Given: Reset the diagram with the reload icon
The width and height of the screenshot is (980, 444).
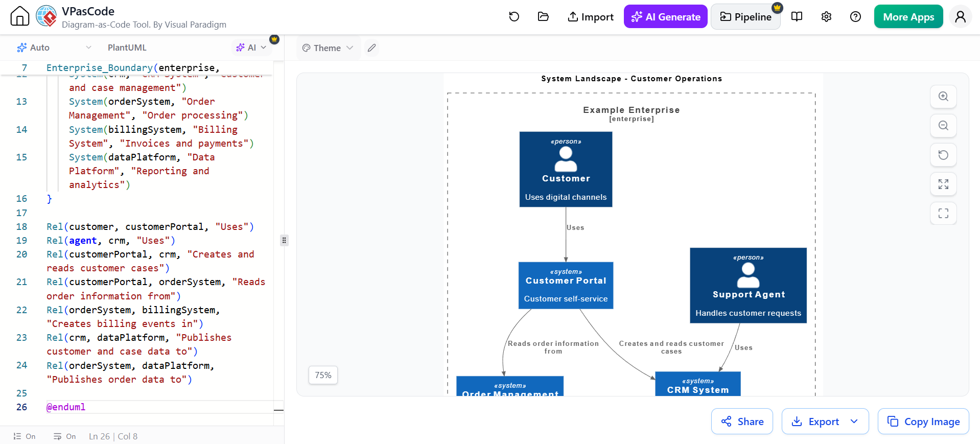Looking at the screenshot, I should (x=514, y=17).
